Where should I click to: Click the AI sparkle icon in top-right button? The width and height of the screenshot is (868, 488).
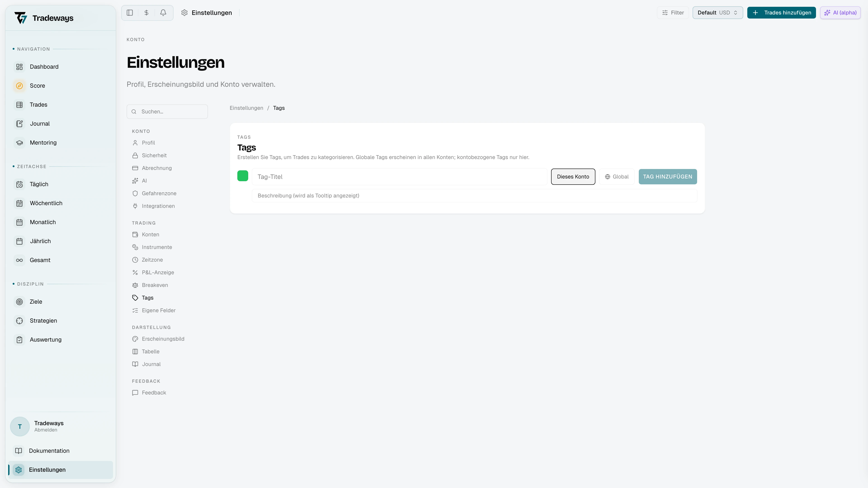(827, 13)
